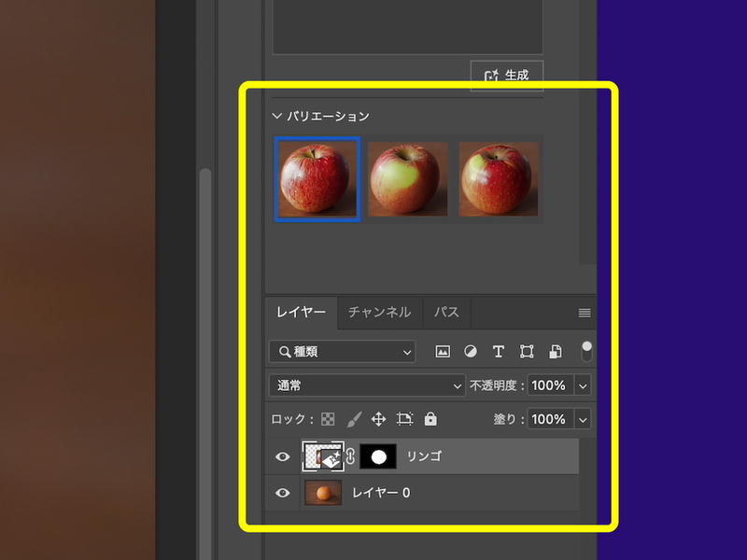747x560 pixels.
Task: Select the リンゴ layer mask thumbnail
Action: pos(378,456)
